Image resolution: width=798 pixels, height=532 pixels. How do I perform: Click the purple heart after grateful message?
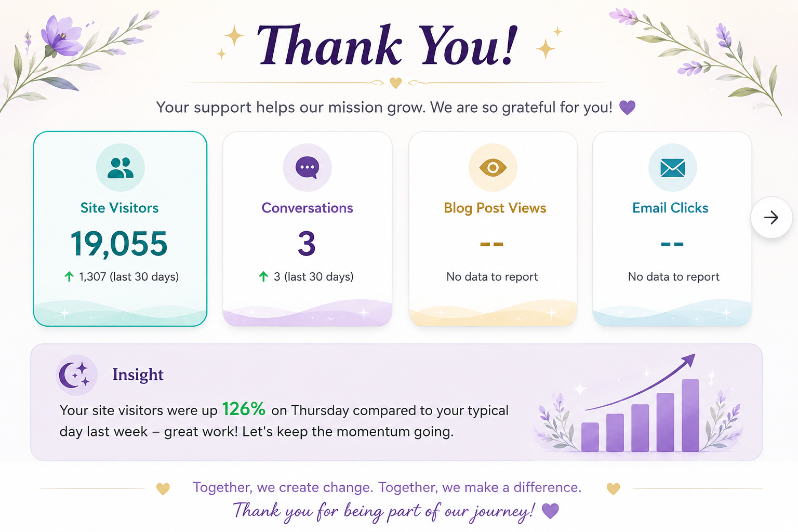click(x=628, y=108)
